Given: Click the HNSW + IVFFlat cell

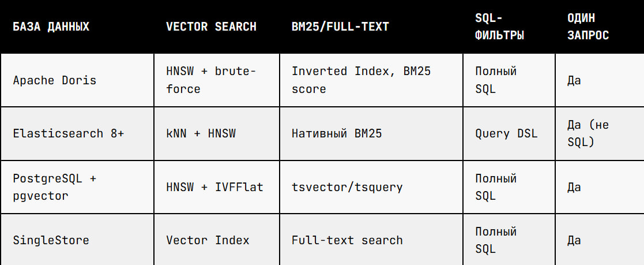Looking at the screenshot, I should [217, 187].
